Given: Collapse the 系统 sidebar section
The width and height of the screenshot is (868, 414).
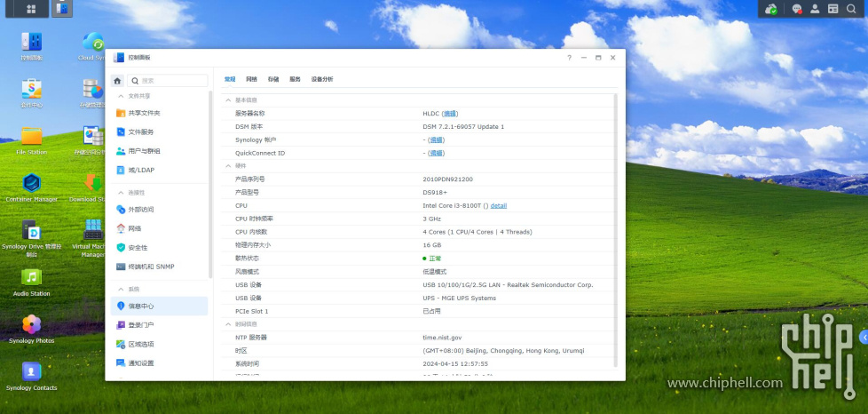Looking at the screenshot, I should 121,290.
